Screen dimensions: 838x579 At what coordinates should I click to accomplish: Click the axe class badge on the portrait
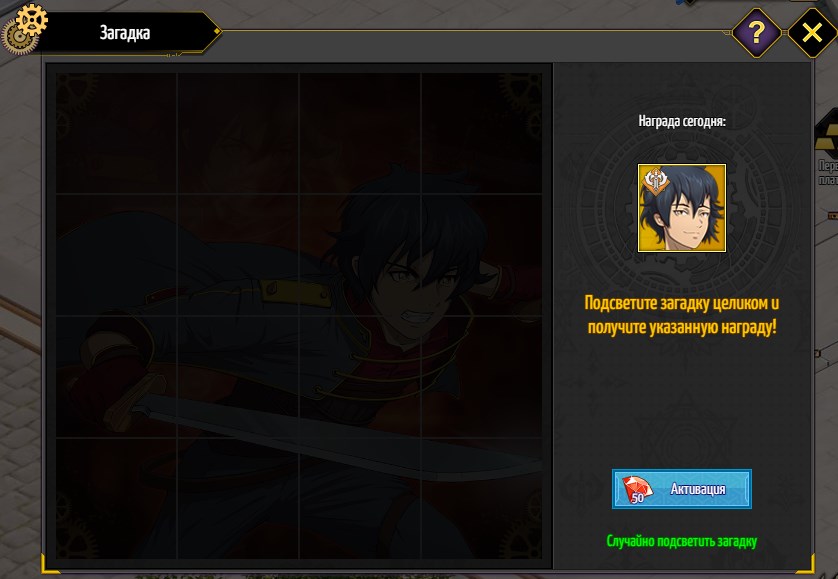pos(655,181)
